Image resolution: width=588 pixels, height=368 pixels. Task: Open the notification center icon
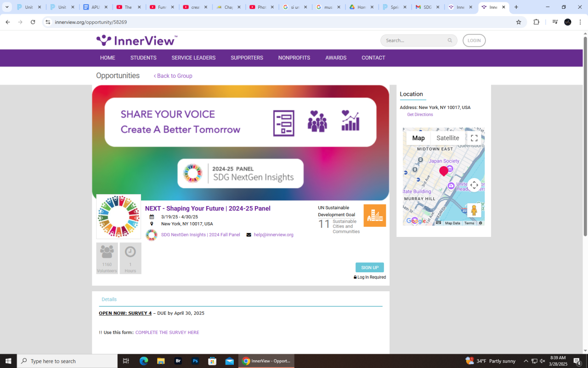(x=577, y=361)
